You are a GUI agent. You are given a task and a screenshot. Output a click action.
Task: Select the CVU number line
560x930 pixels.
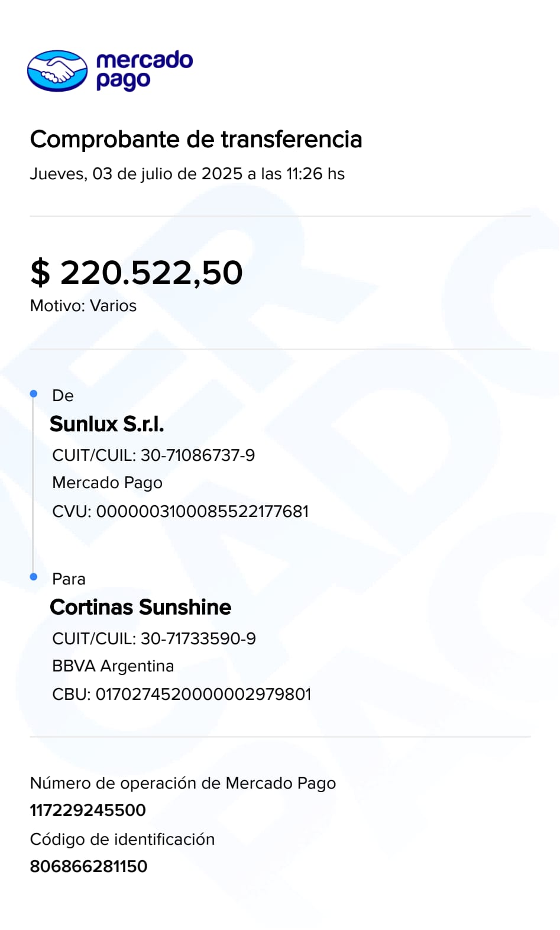[180, 512]
